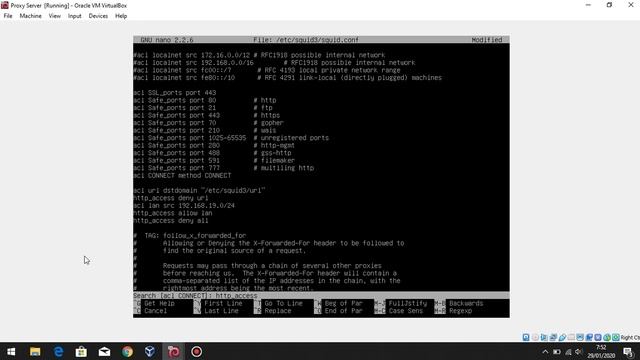Click the 'Safe_ports port 1025-65535' line
640x360 pixels.
pos(231,138)
